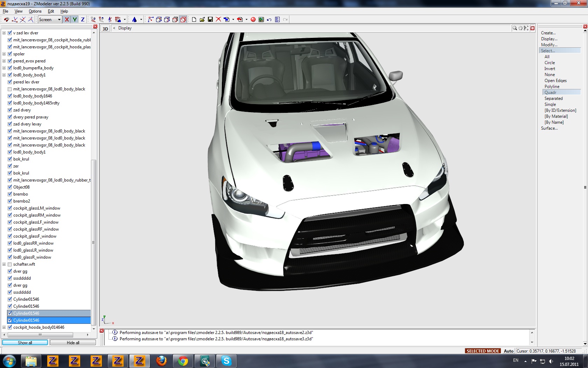This screenshot has height=368, width=588.
Task: Choose the Select 'Invert' command
Action: point(549,69)
